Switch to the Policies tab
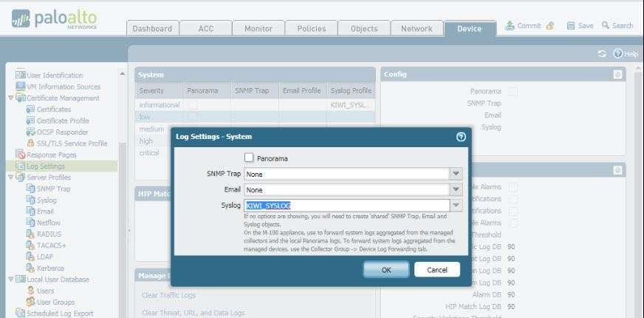Screen dimensions: 644x318 [311, 28]
